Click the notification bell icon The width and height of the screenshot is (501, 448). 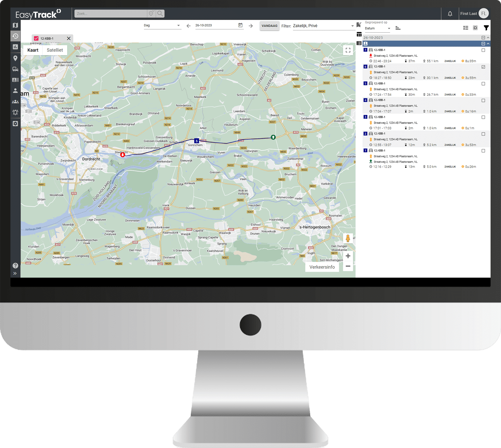coord(450,14)
